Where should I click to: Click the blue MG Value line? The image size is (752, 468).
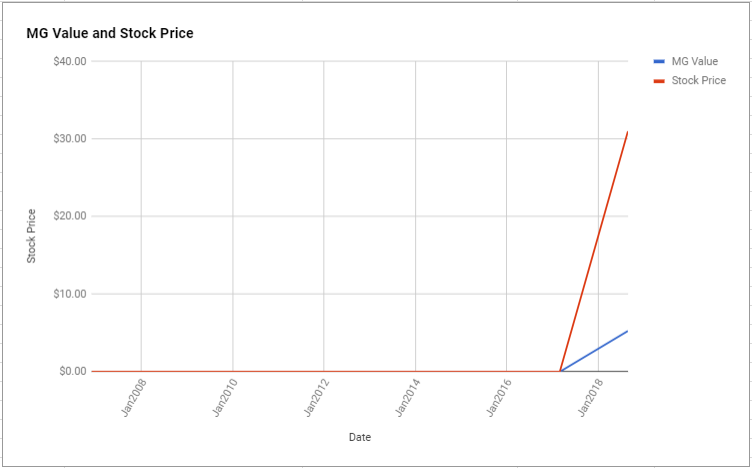click(x=594, y=351)
